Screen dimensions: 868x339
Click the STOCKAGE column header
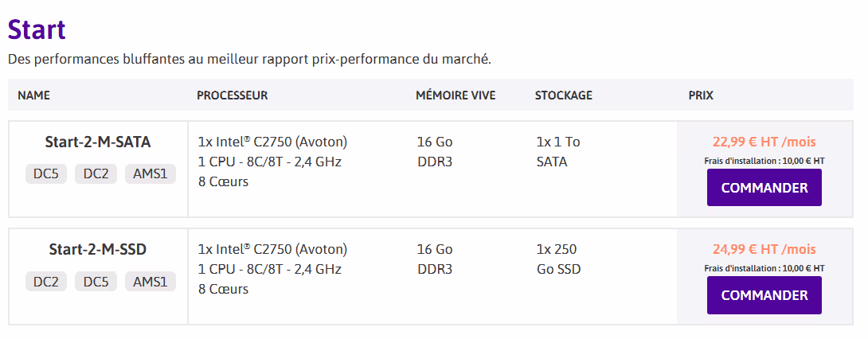pyautogui.click(x=564, y=95)
